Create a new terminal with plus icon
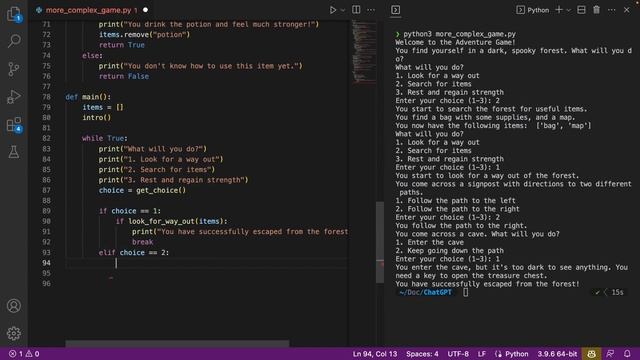 559,10
